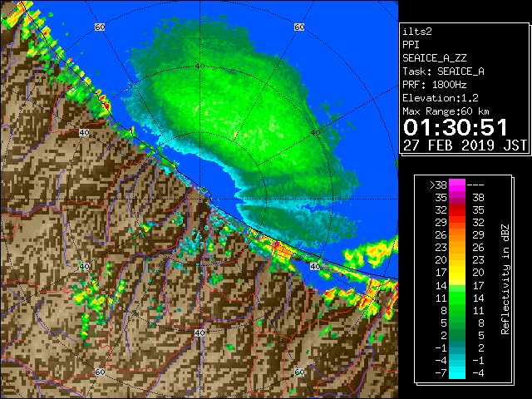The height and width of the screenshot is (399, 532).
Task: Click the "-7" legend label
Action: [441, 373]
